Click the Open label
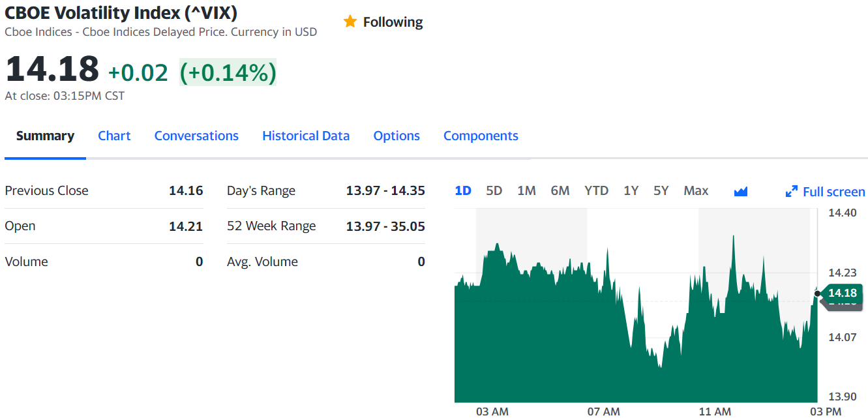The width and height of the screenshot is (868, 420). [x=20, y=226]
